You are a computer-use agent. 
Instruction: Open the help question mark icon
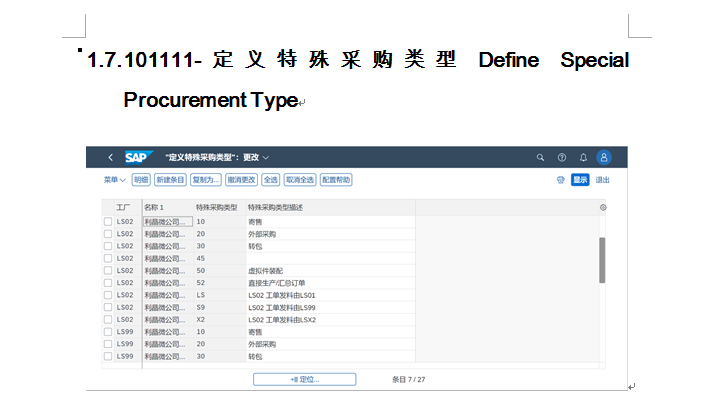point(562,157)
